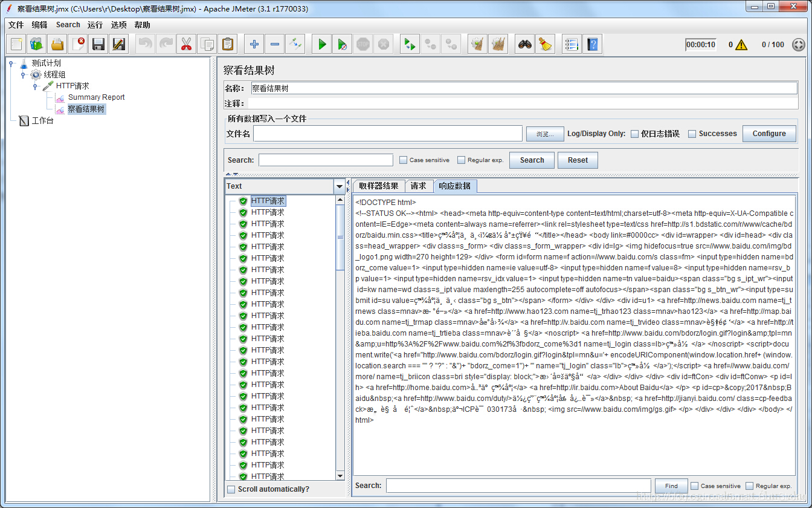
Task: Click the New test plan icon
Action: pyautogui.click(x=17, y=44)
